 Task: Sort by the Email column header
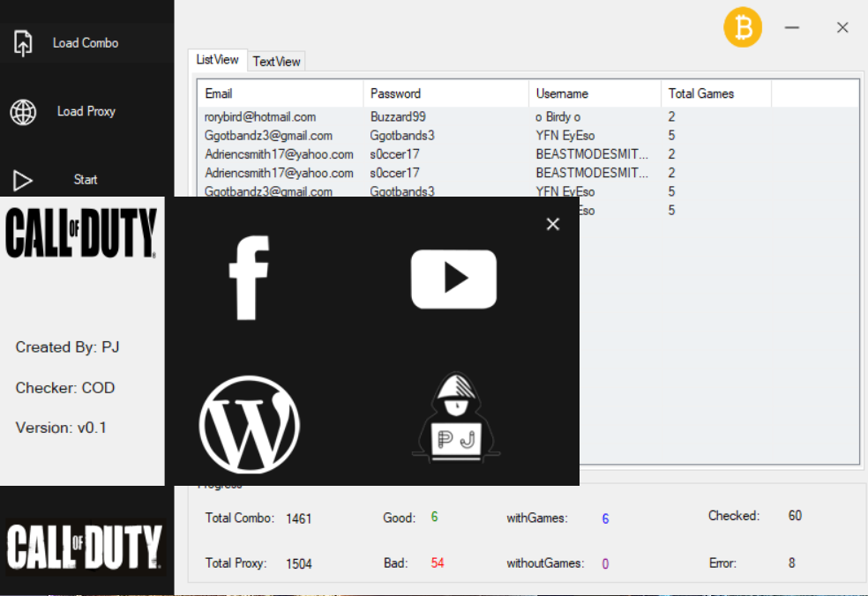coord(281,93)
